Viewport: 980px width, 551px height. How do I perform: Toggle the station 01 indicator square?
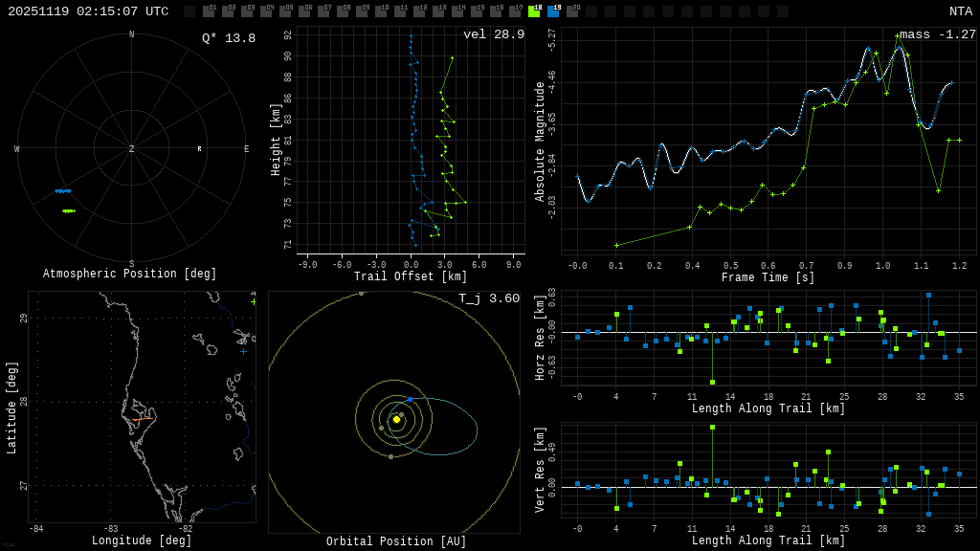(x=209, y=11)
